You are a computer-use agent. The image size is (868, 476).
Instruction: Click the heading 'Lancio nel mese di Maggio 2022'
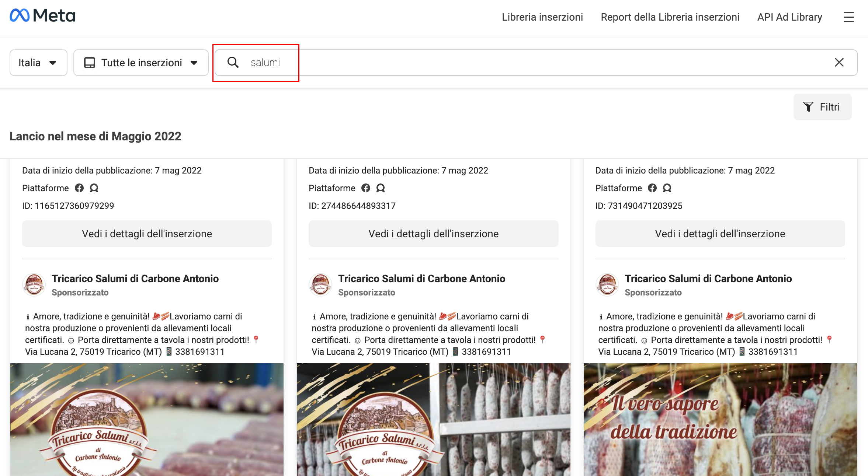click(x=95, y=136)
